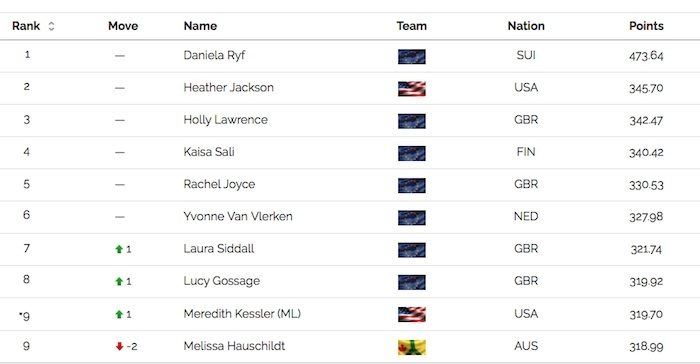This screenshot has height=364, width=700.
Task: Click Daniela Ryf's team flag icon
Action: [x=412, y=57]
